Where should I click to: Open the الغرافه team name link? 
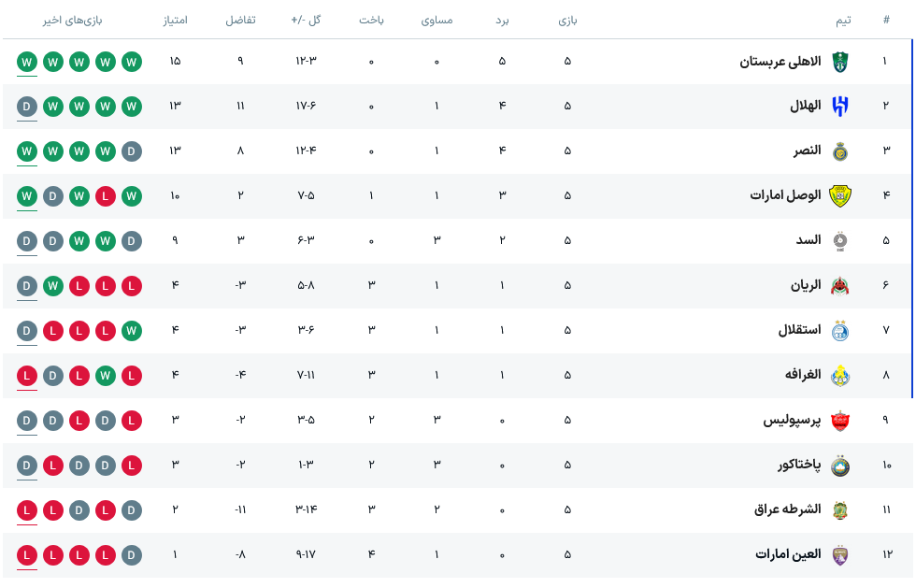tap(803, 375)
